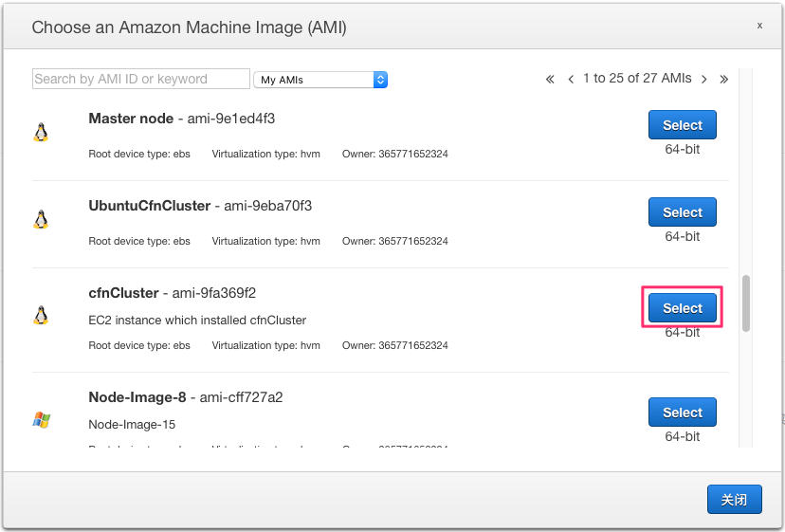Click the 64-bit label under UbuntuCfnCluster Select
The height and width of the screenshot is (532, 785).
click(683, 236)
